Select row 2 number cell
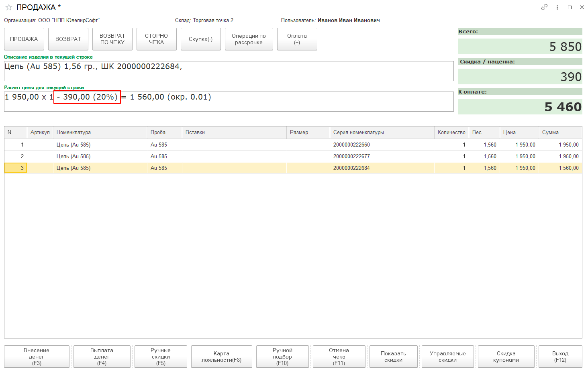588x371 pixels. [16, 157]
